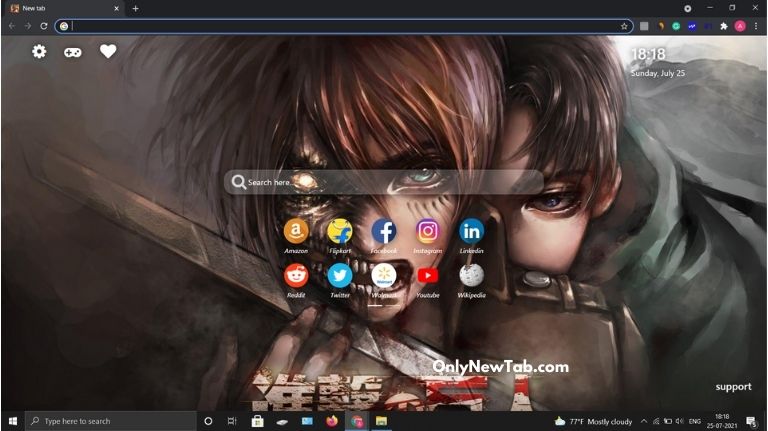Open the Twitter shortcut

point(339,275)
